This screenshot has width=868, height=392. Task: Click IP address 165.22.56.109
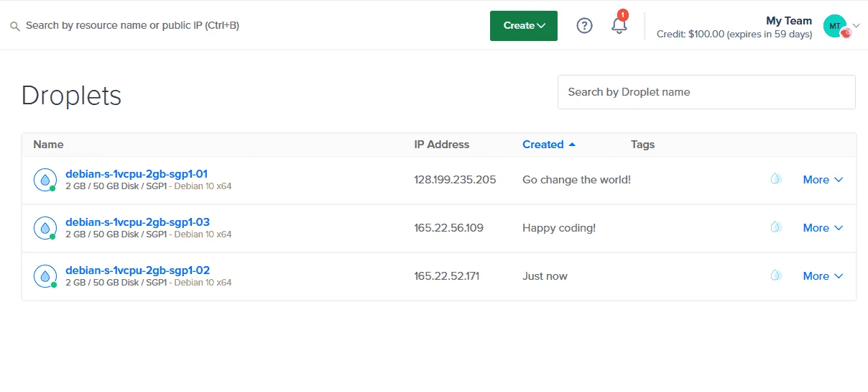[449, 228]
